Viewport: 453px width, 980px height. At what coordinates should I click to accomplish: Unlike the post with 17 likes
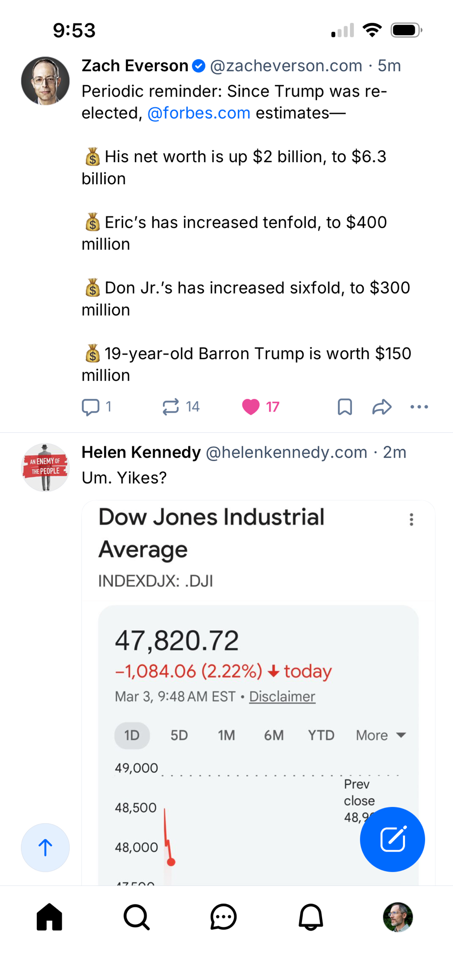pos(251,407)
